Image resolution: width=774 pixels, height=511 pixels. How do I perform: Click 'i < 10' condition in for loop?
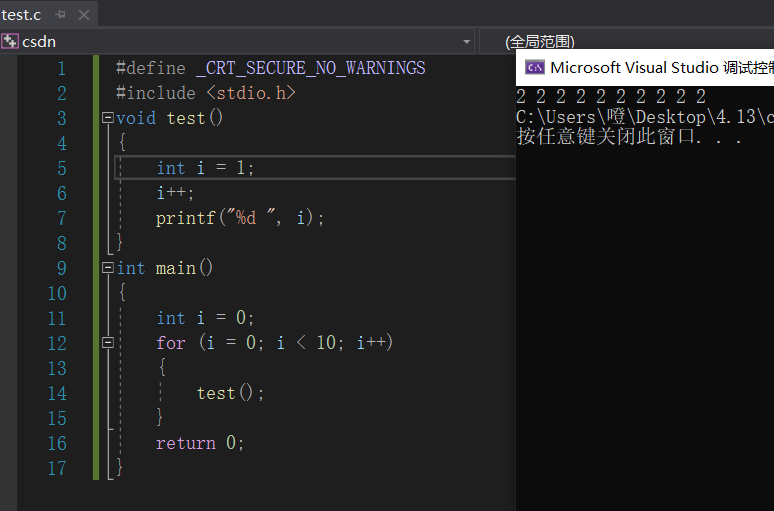click(x=306, y=343)
